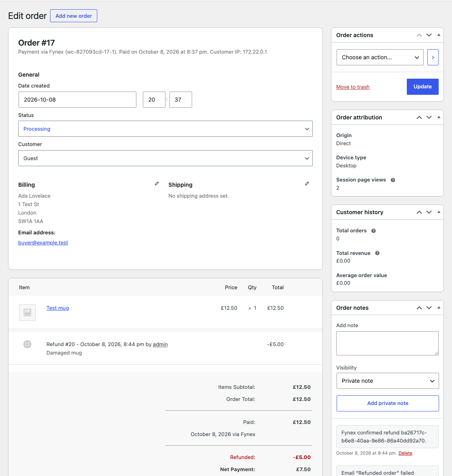Click Total orders help icon

(374, 231)
